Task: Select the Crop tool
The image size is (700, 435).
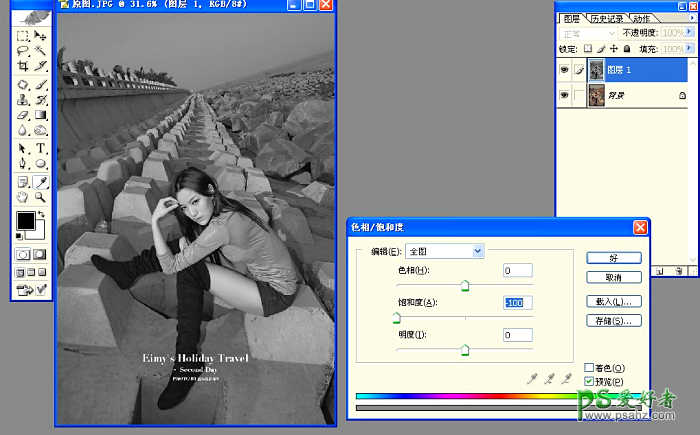Action: [23, 66]
